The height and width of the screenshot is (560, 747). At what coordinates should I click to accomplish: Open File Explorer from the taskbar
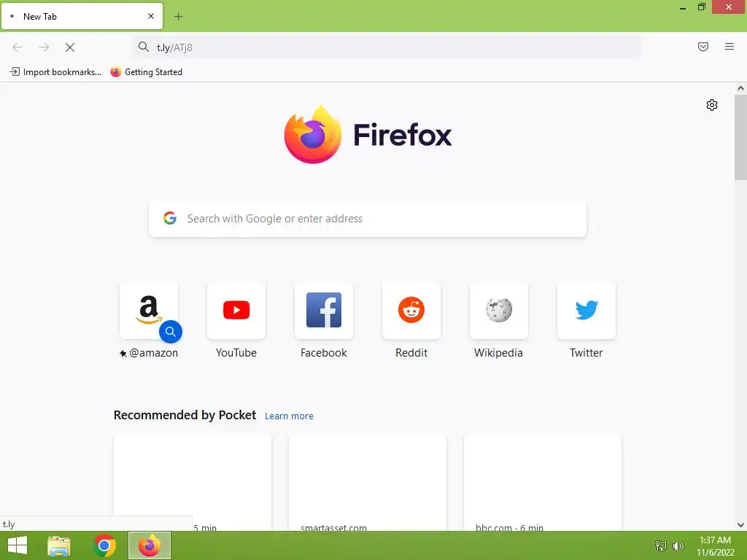pyautogui.click(x=59, y=545)
